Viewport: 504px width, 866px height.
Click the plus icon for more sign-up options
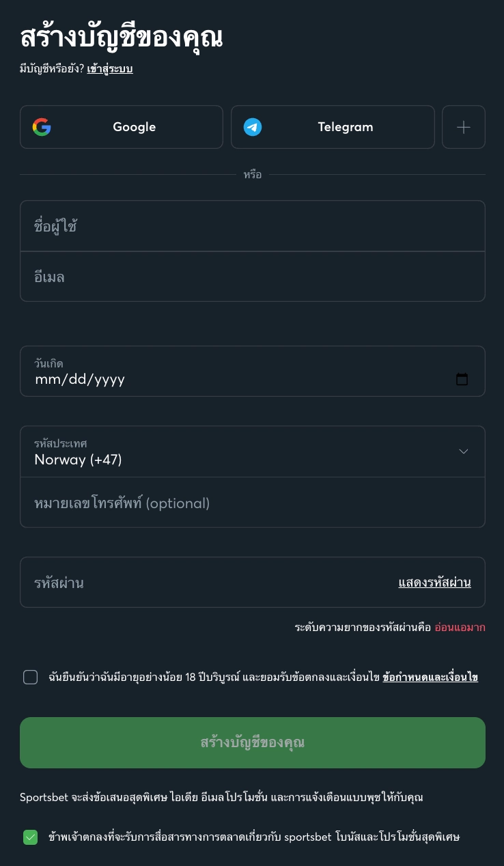(464, 127)
